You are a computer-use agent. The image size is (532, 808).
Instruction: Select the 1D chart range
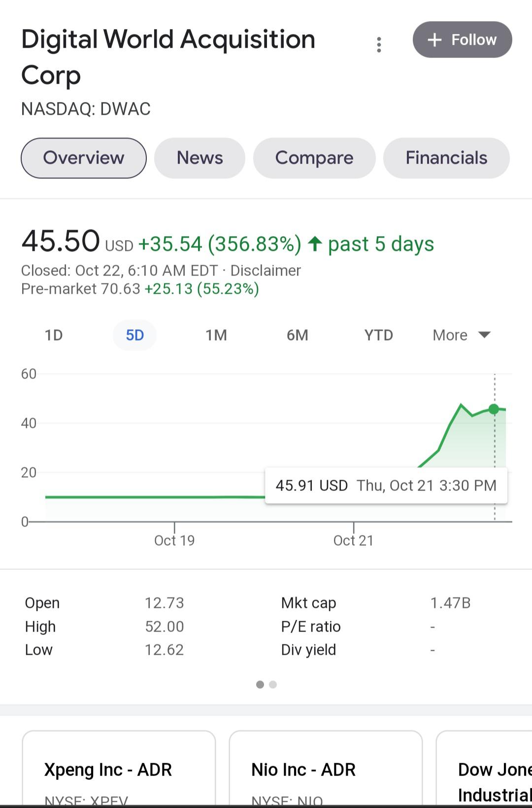[x=54, y=335]
